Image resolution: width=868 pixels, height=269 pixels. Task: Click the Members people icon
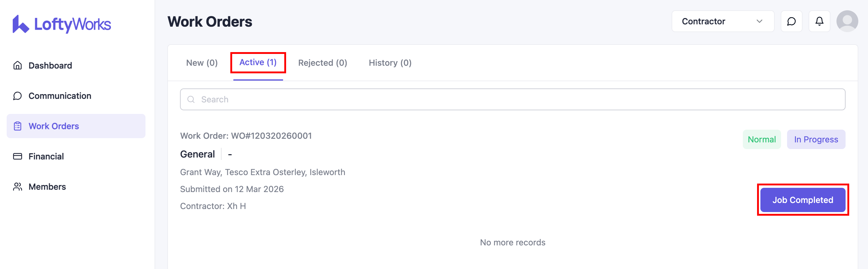coord(18,187)
